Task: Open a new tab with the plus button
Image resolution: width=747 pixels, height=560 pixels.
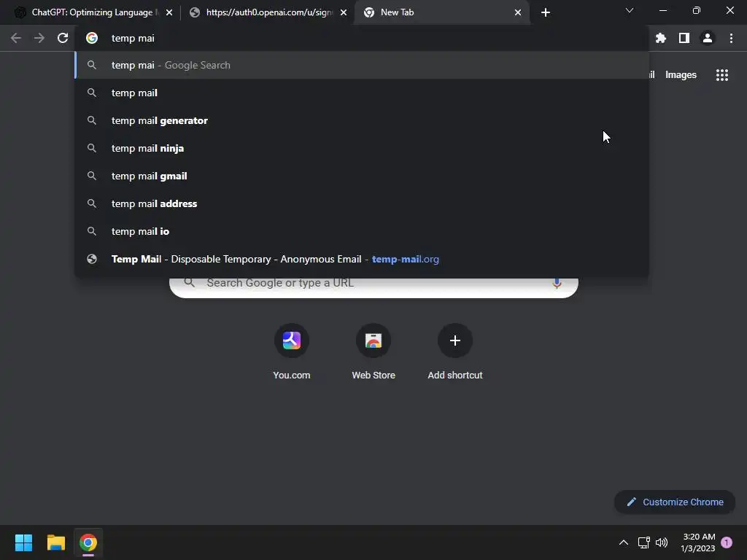Action: (x=546, y=12)
